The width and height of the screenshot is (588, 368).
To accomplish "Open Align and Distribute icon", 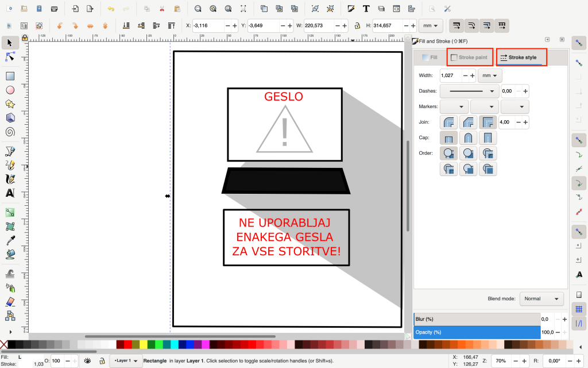I will click(x=412, y=9).
